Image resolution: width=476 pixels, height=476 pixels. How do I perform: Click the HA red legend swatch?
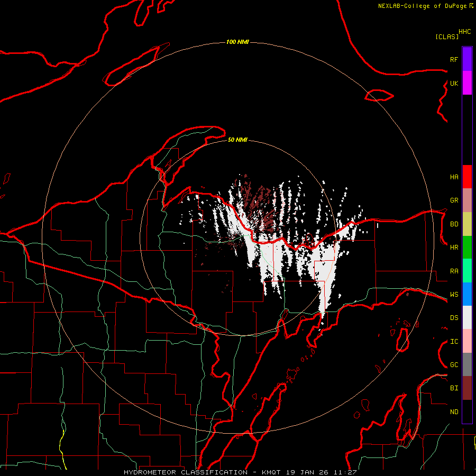(x=467, y=177)
